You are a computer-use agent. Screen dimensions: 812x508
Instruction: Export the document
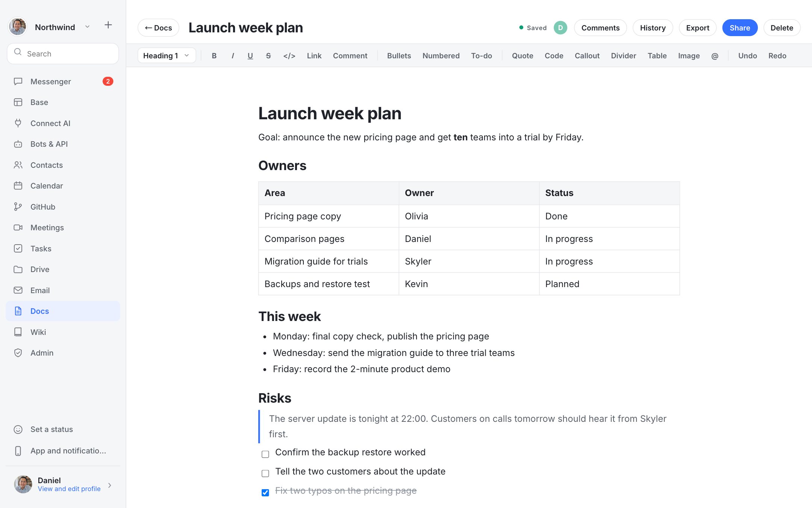click(x=697, y=28)
